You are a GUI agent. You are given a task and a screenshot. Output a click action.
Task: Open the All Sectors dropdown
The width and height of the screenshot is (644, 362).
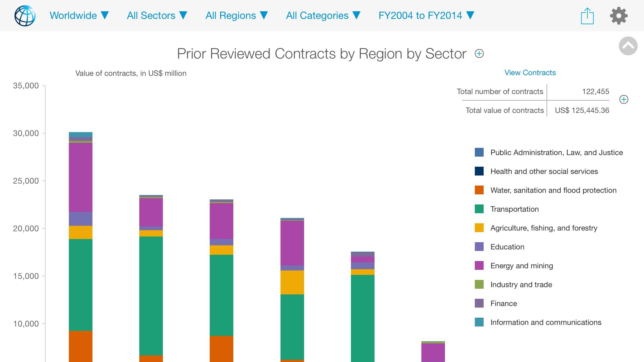[x=157, y=15]
